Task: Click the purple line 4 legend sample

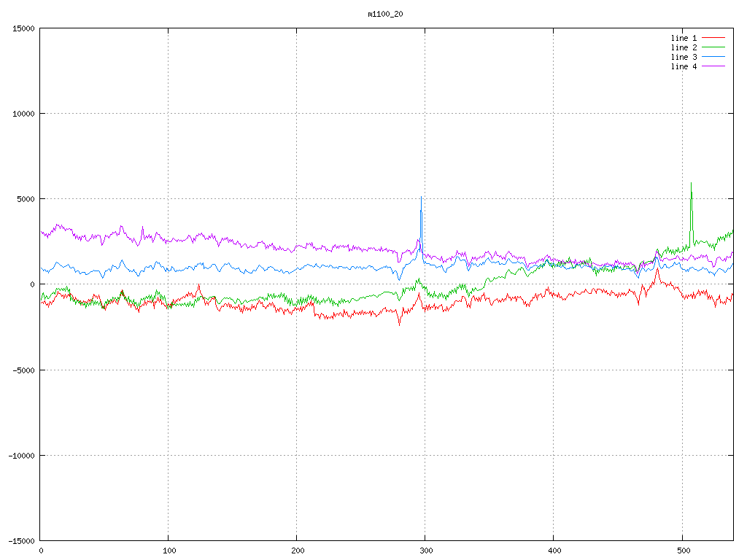Action: (714, 66)
